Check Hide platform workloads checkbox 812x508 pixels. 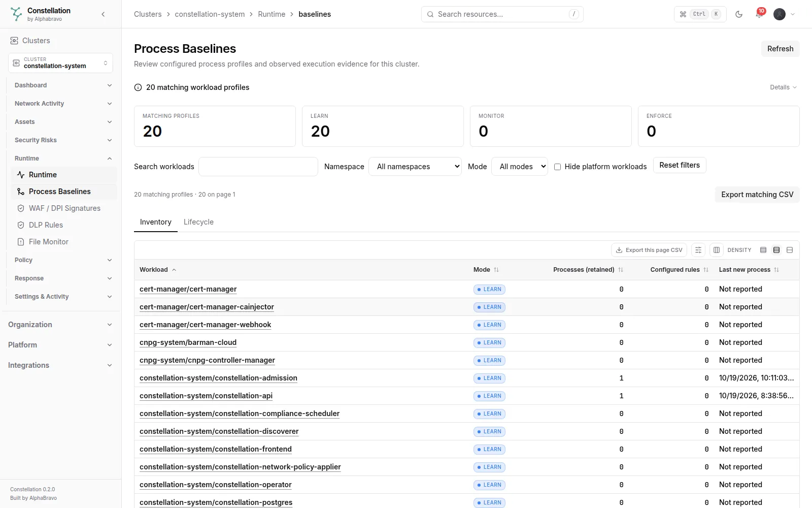pyautogui.click(x=557, y=167)
